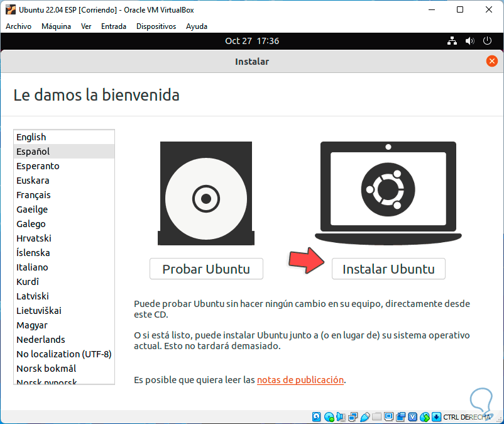Select Latviski in the language list
Screen dimensions: 504x424
click(64, 296)
